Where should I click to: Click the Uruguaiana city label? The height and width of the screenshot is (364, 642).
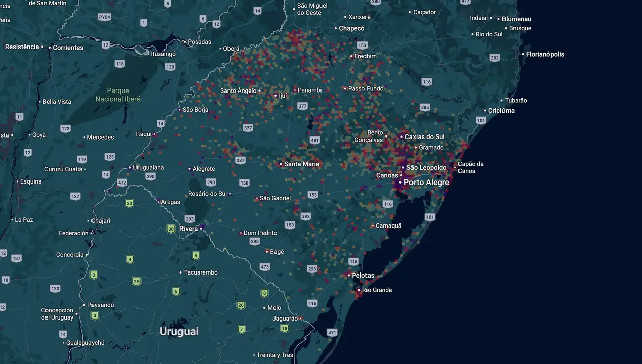pyautogui.click(x=149, y=167)
